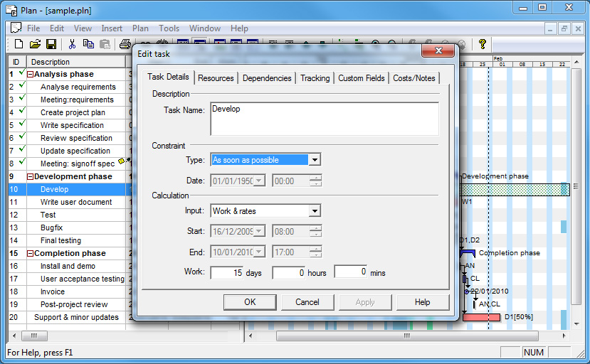Open the File menu
Screen dimensions: 590x364
(x=33, y=28)
